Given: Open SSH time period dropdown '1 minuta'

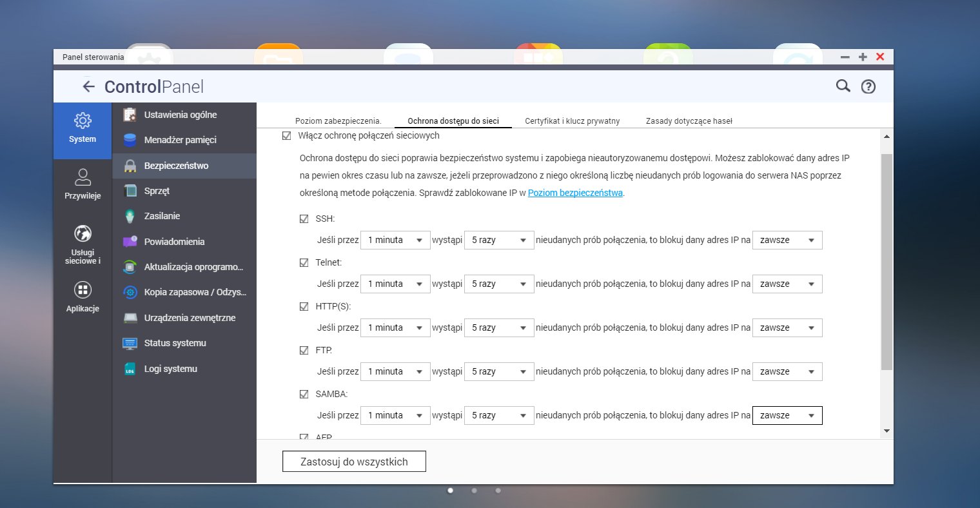Looking at the screenshot, I should click(395, 240).
